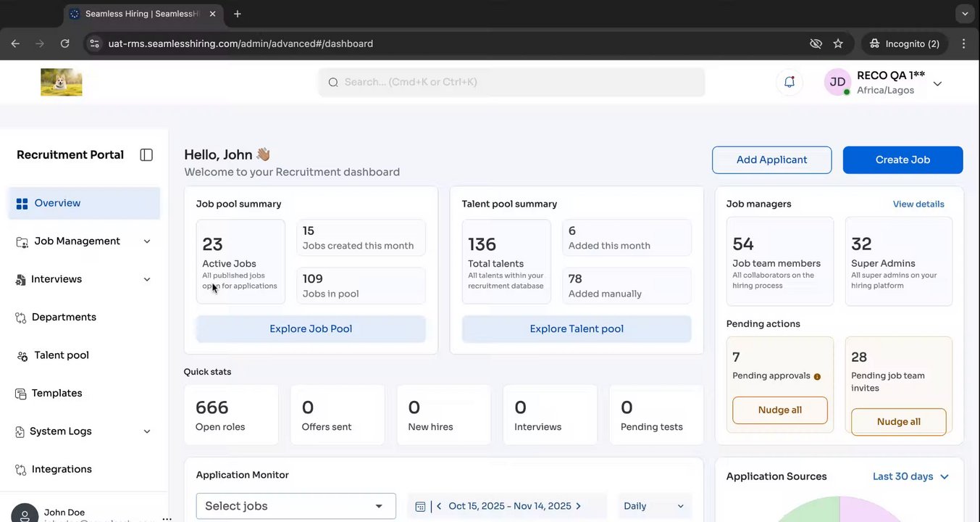This screenshot has width=980, height=522.
Task: Select Overview in the sidebar
Action: point(57,203)
